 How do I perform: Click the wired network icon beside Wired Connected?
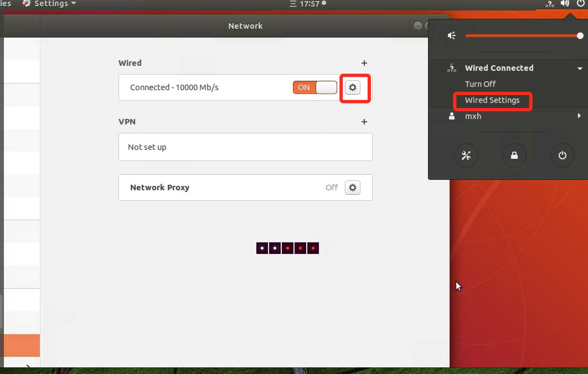tap(452, 68)
